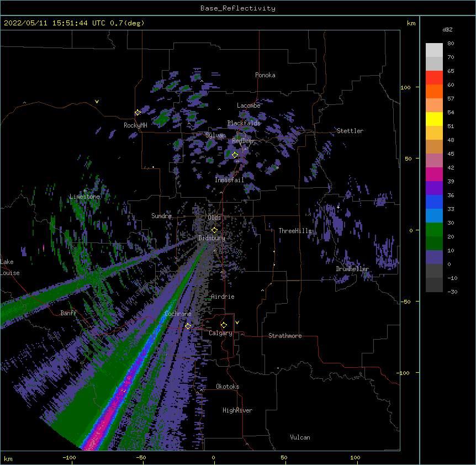Image resolution: width=476 pixels, height=465 pixels.
Task: Click the Base_Reflectivity title
Action: (238, 8)
